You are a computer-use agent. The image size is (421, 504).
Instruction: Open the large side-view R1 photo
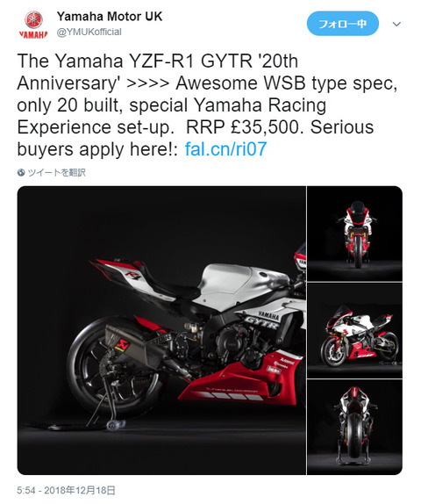161,330
